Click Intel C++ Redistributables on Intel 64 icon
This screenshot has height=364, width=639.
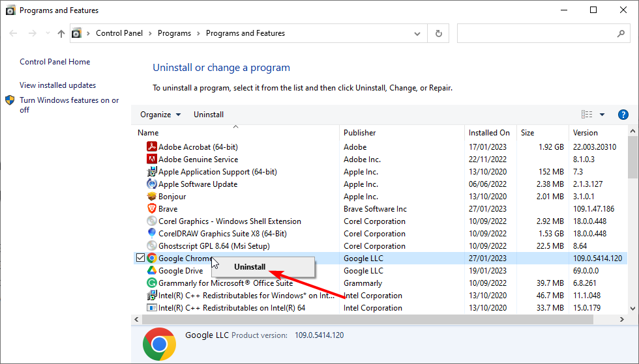click(151, 308)
